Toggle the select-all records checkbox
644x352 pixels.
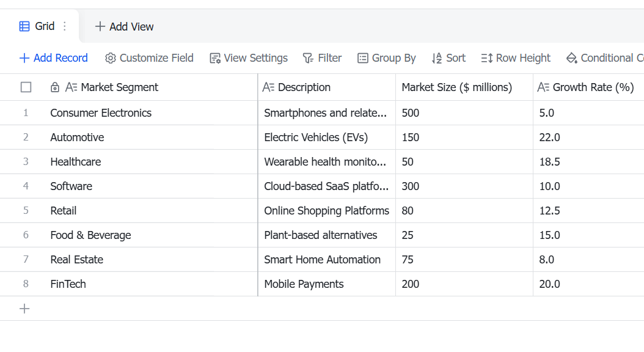coord(26,87)
